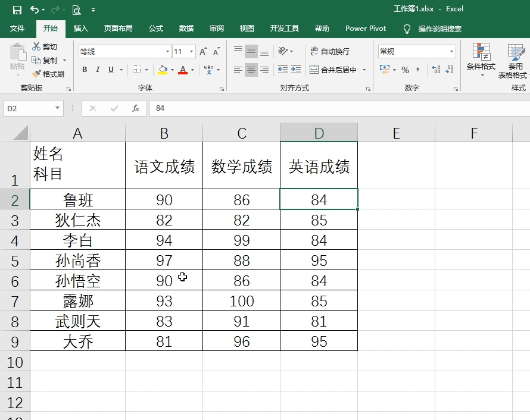530x420 pixels.
Task: Open the number format dropdown (常规)
Action: point(451,51)
